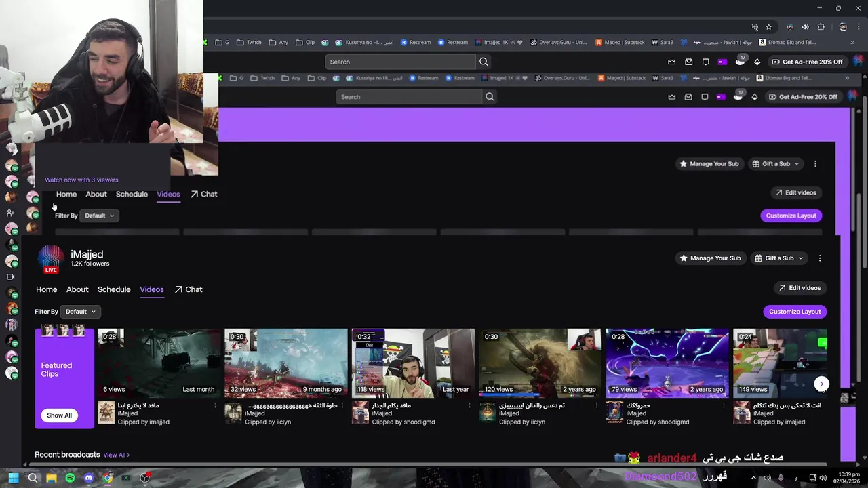Show hidden system tray icons chevron
This screenshot has width=868, height=488.
(753, 478)
